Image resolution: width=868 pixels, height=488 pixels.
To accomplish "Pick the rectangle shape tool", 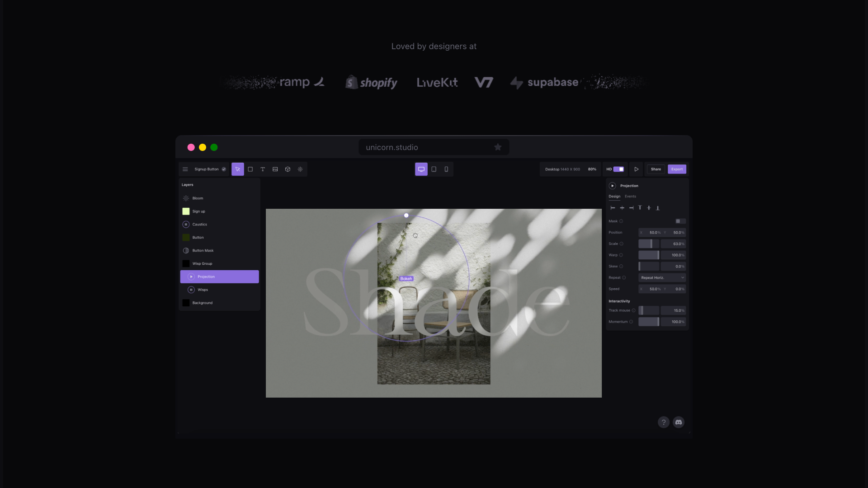I will click(x=250, y=169).
